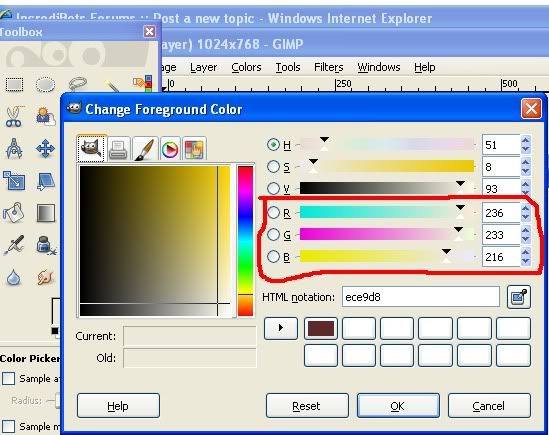Image resolution: width=549 pixels, height=435 pixels.
Task: Switch to the CMYK printer tab
Action: (x=118, y=149)
